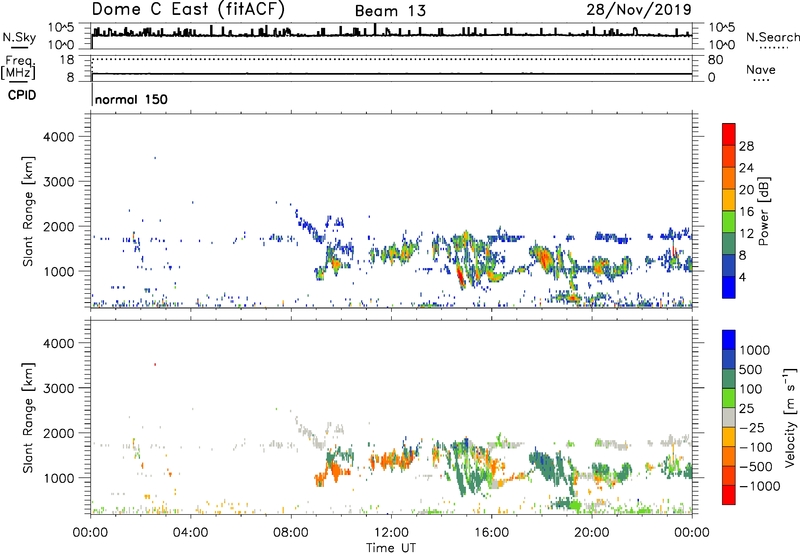The width and height of the screenshot is (800, 554).
Task: Click Power color bar segment between 16 and 20
Action: point(729,200)
